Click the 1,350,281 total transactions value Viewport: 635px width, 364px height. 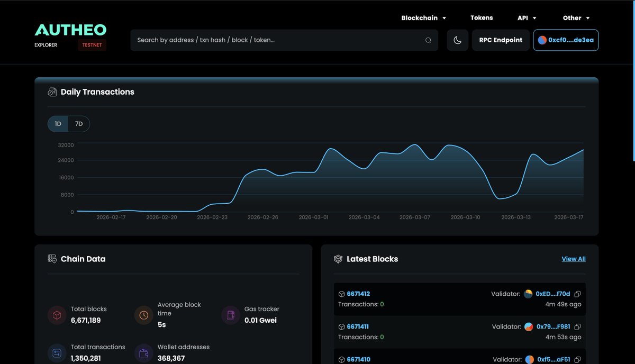pyautogui.click(x=86, y=358)
